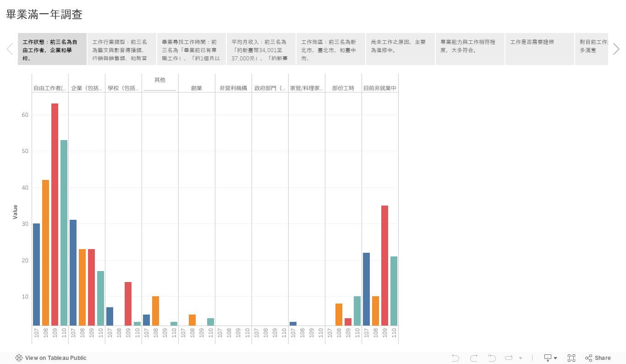Click the 家管/料理家 column header

(307, 88)
